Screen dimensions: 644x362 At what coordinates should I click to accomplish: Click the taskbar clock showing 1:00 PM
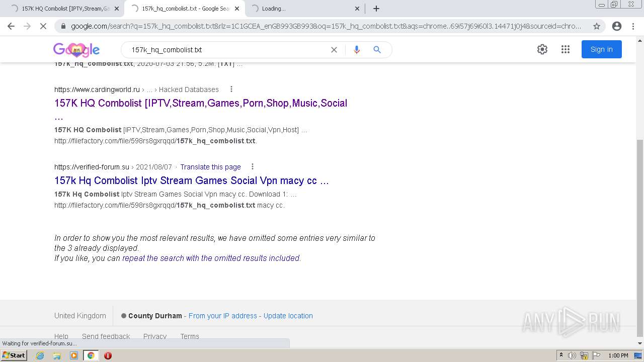618,355
